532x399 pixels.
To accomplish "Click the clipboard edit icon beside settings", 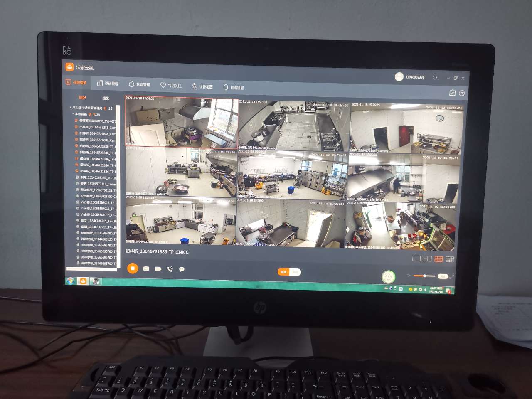I will coord(453,93).
